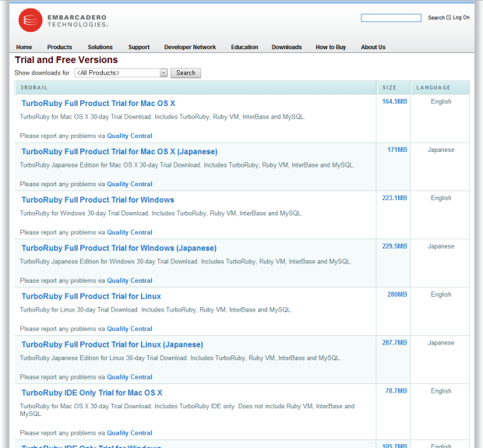Go to How to Buy page
Viewport: 483px width, 448px height.
click(x=331, y=48)
